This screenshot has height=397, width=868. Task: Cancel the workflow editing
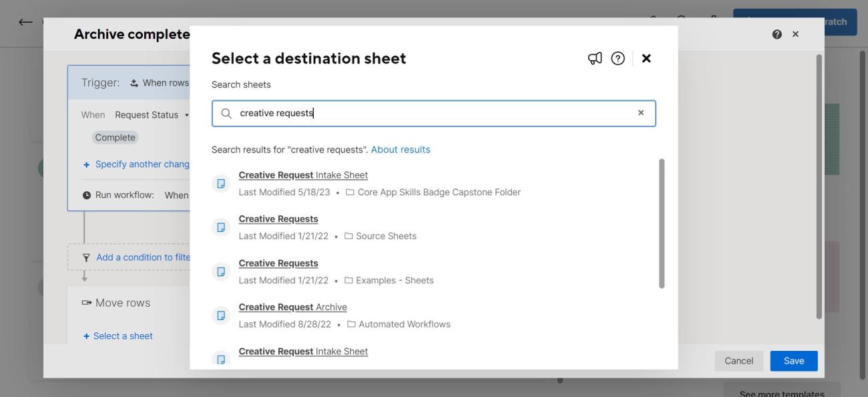739,360
